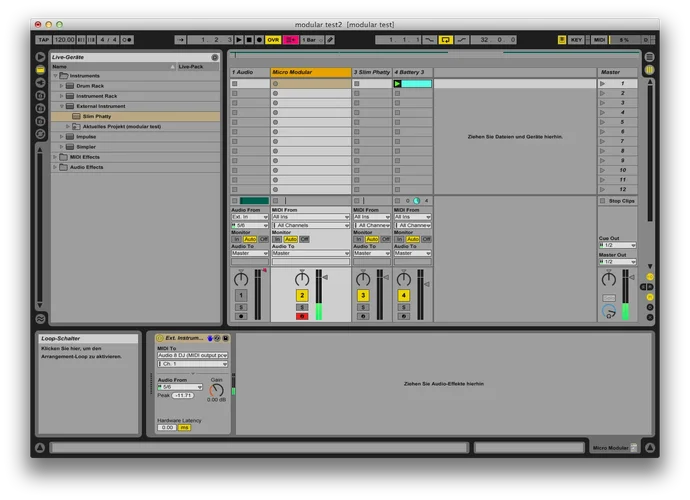The height and width of the screenshot is (500, 690).
Task: Set 1 Audio monitor to In
Action: tap(236, 239)
